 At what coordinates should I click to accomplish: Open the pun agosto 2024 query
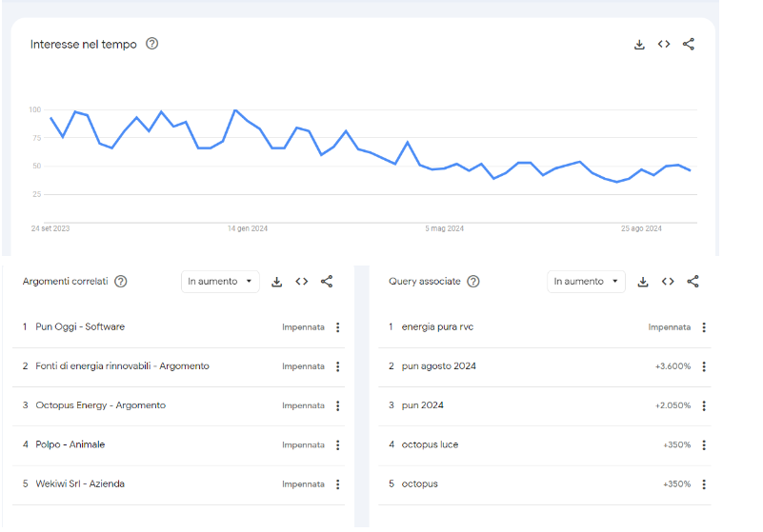pyautogui.click(x=438, y=366)
